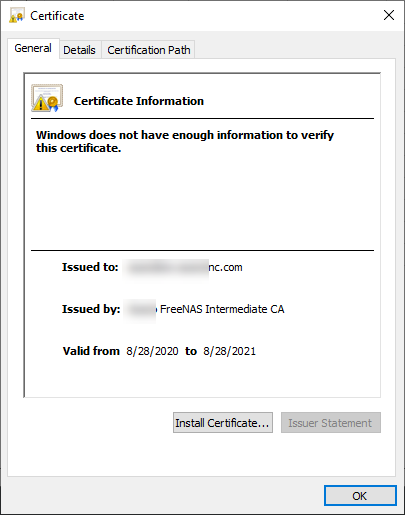Open the Details tab
Image resolution: width=405 pixels, height=515 pixels.
coord(79,50)
